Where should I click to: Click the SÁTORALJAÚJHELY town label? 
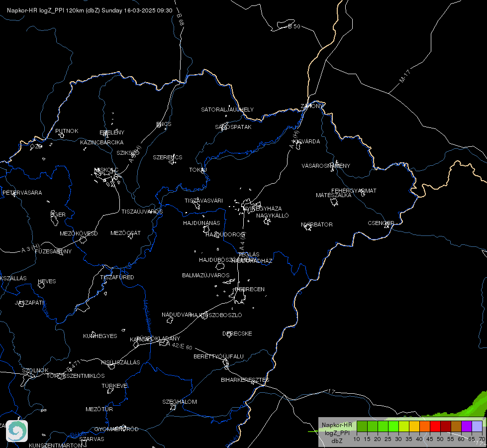coord(227,110)
